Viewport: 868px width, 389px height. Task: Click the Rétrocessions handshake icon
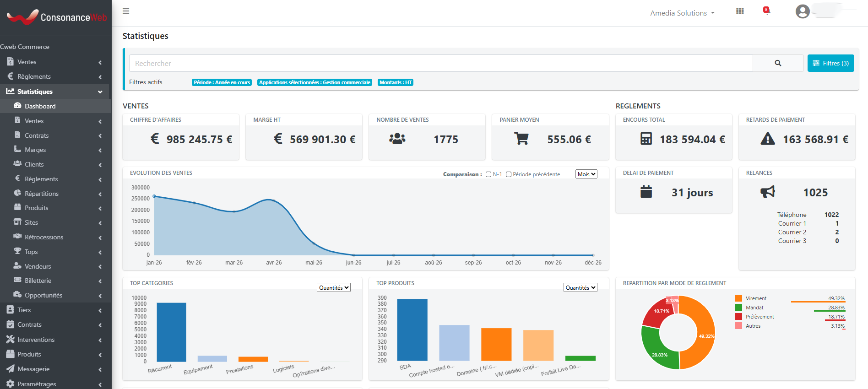coord(17,237)
